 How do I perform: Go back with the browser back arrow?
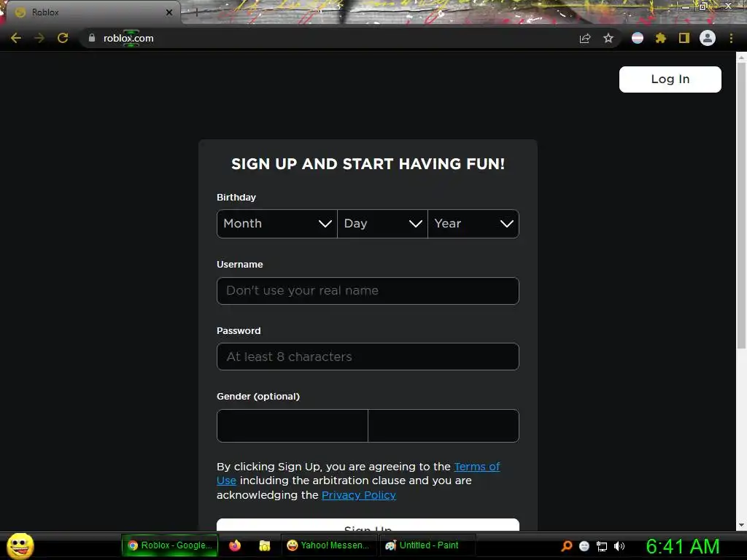(16, 38)
